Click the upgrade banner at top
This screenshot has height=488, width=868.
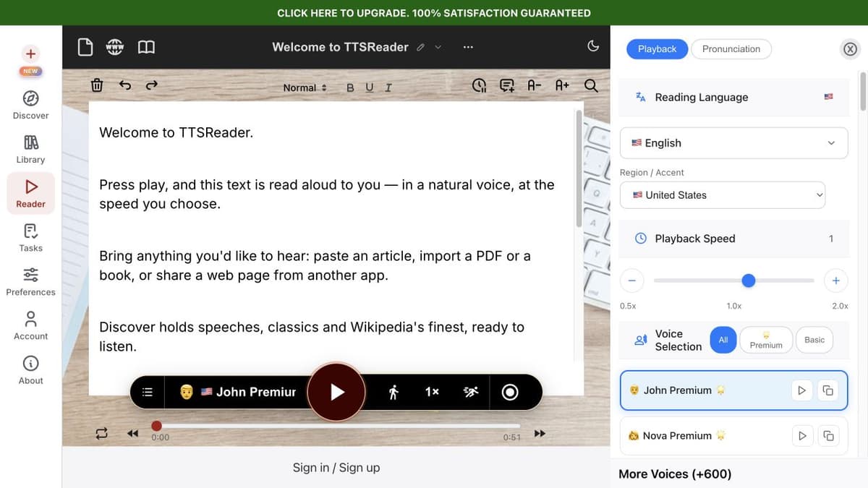[x=434, y=13]
